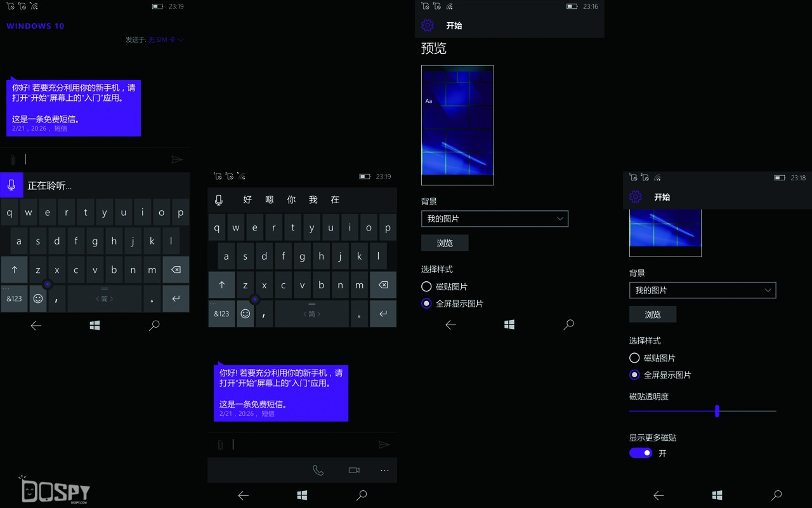
Task: Open more messaging options via the ellipsis icon
Action: tap(384, 470)
